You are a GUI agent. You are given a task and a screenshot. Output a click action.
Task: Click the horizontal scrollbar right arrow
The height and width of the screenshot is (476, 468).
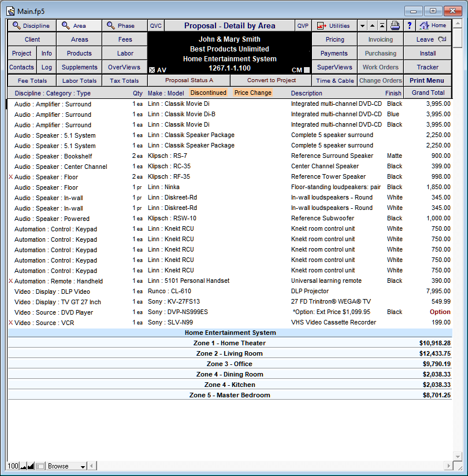coord(449,466)
